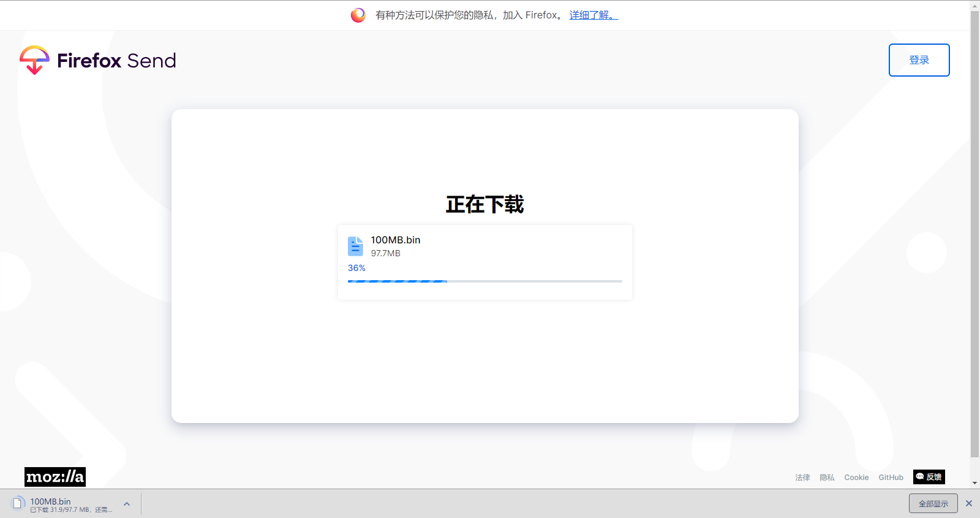Click the moz://a Mozilla logo
This screenshot has height=518, width=980.
pyautogui.click(x=55, y=477)
